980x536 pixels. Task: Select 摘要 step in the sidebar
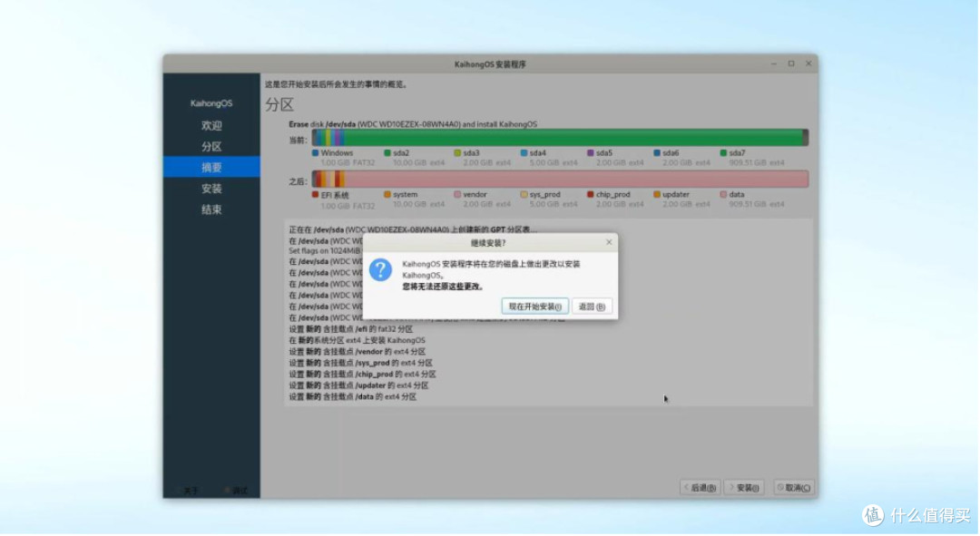pyautogui.click(x=211, y=168)
